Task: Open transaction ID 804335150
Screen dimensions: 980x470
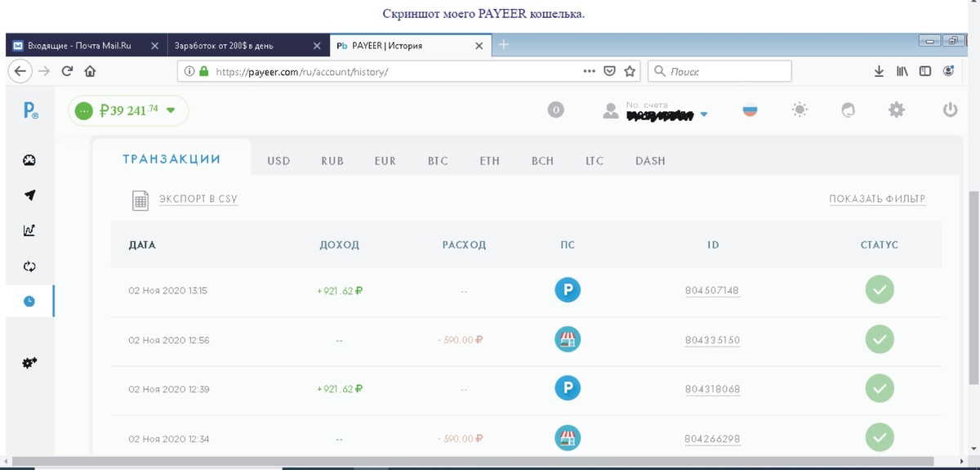Action: click(x=712, y=340)
